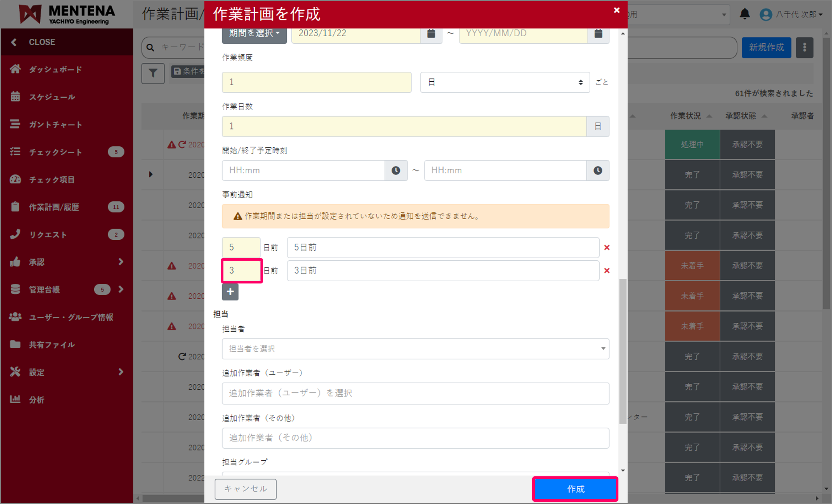The image size is (832, 504).
Task: Open the 分析 page from the sidebar
Action: point(37,399)
